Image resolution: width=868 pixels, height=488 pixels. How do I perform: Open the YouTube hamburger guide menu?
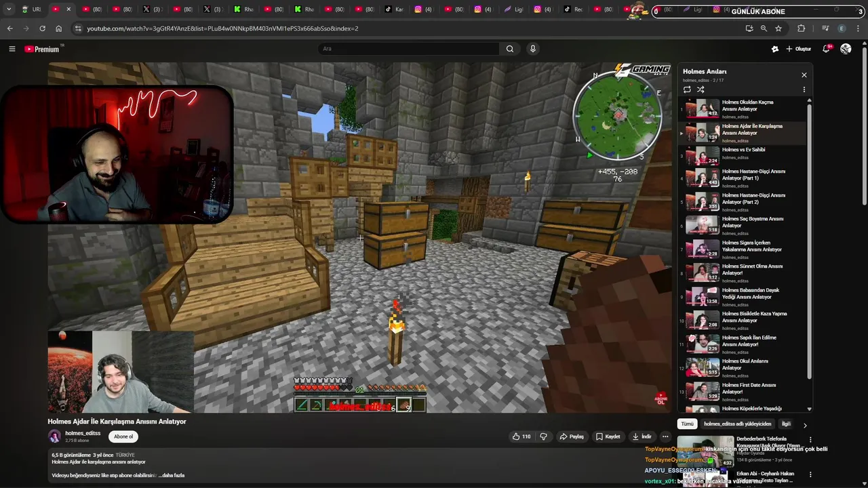(x=12, y=49)
